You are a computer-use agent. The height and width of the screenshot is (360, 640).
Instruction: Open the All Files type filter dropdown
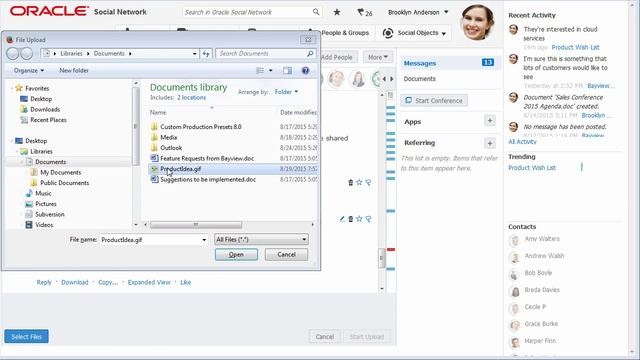(x=261, y=240)
